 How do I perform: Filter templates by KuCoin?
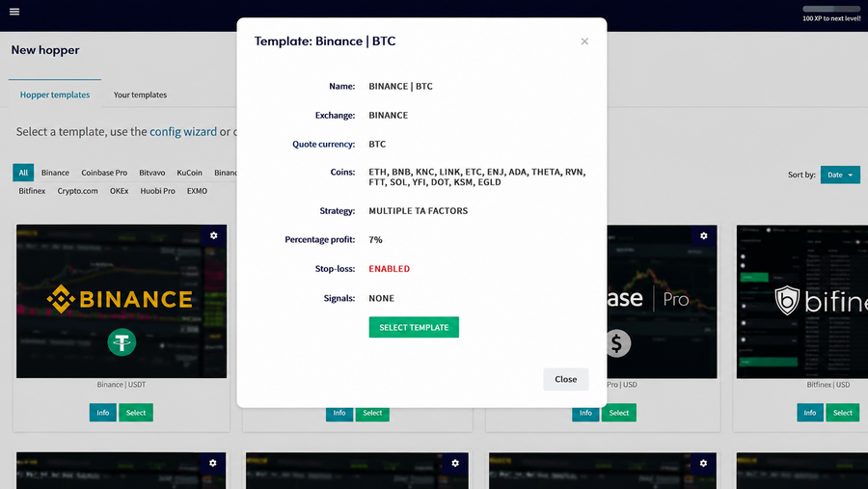coord(189,173)
